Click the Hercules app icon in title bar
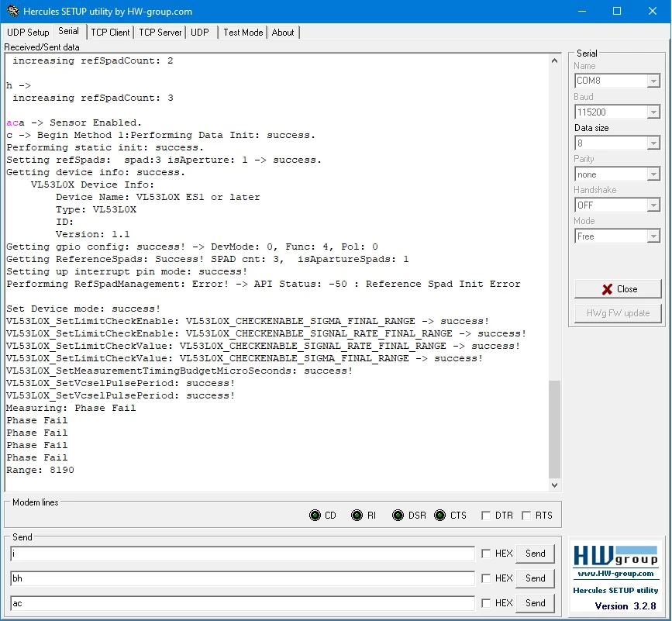This screenshot has height=621, width=672. coord(12,11)
